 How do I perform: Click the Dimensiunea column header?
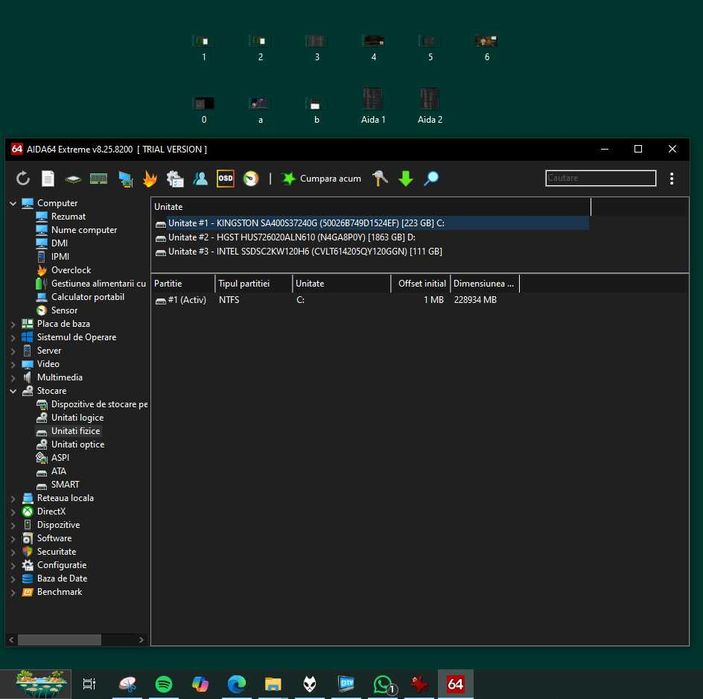pyautogui.click(x=485, y=284)
